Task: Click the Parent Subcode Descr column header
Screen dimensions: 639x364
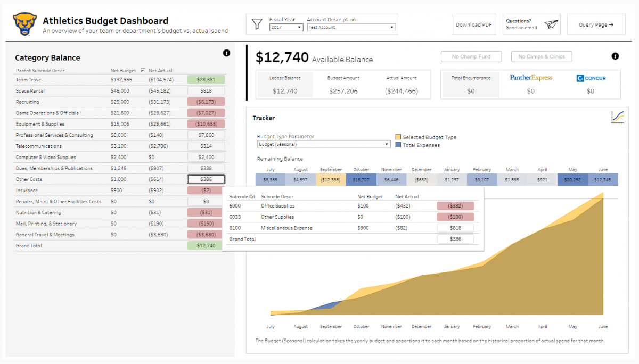Action: pyautogui.click(x=40, y=70)
